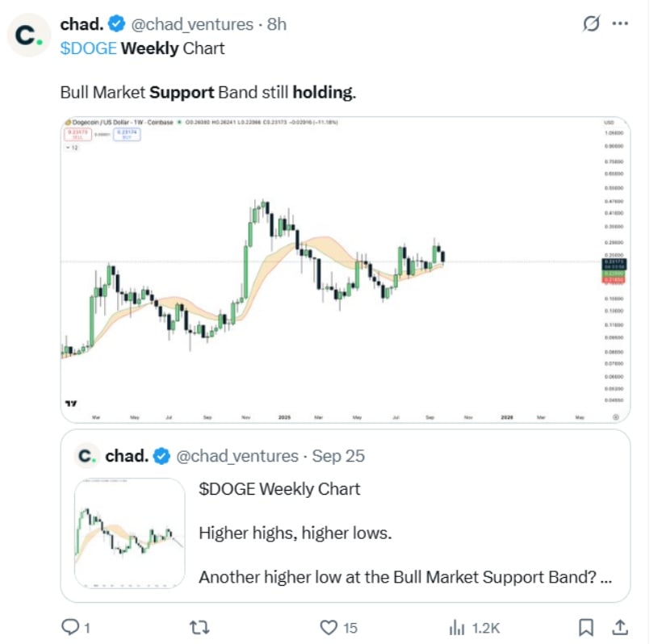Open the 8h timestamp link
The height and width of the screenshot is (644, 666).
(x=277, y=25)
